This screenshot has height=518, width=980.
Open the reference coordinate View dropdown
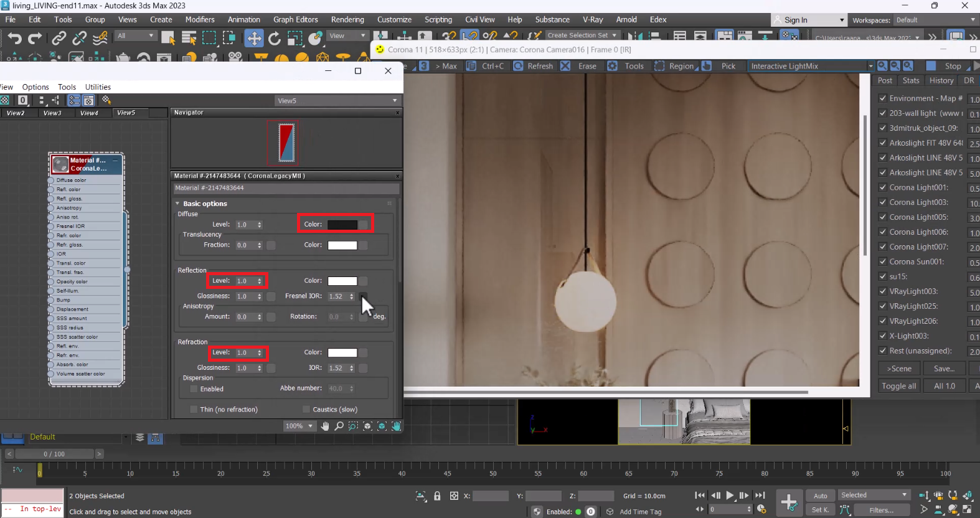pos(348,36)
